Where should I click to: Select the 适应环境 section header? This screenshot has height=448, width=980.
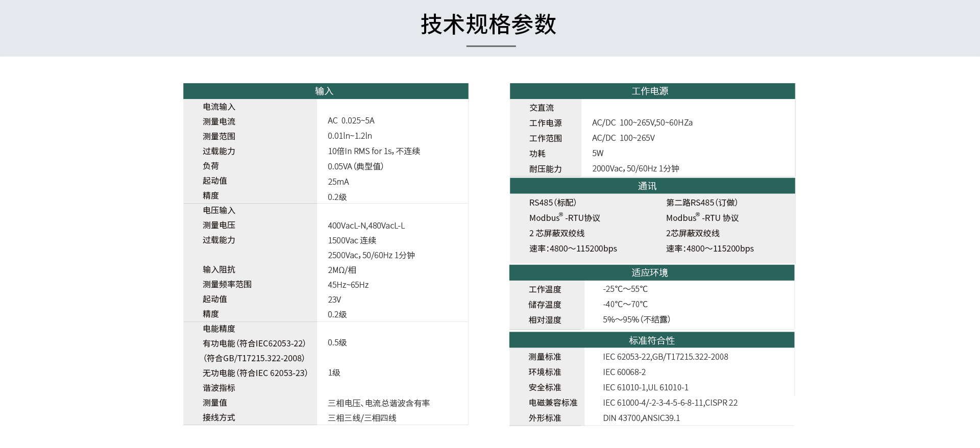click(x=652, y=272)
